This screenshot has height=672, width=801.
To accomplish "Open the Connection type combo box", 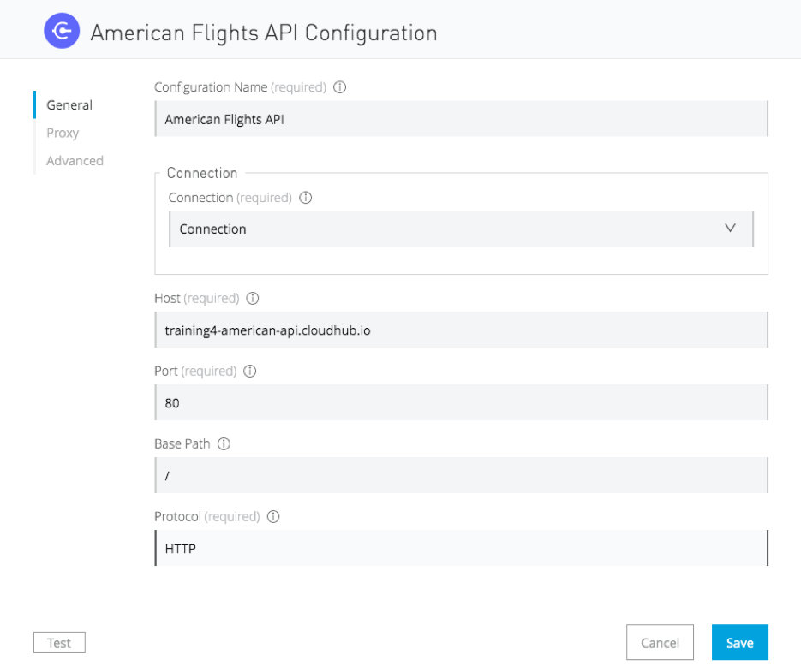I will (x=461, y=229).
